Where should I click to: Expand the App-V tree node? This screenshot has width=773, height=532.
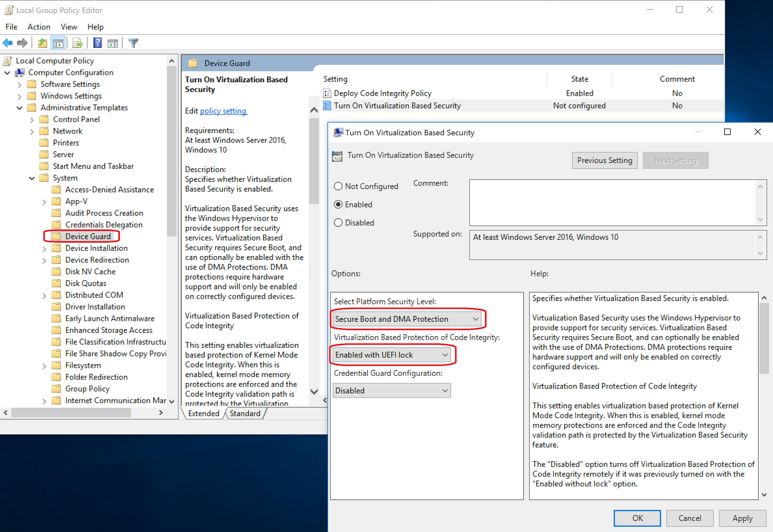(44, 202)
